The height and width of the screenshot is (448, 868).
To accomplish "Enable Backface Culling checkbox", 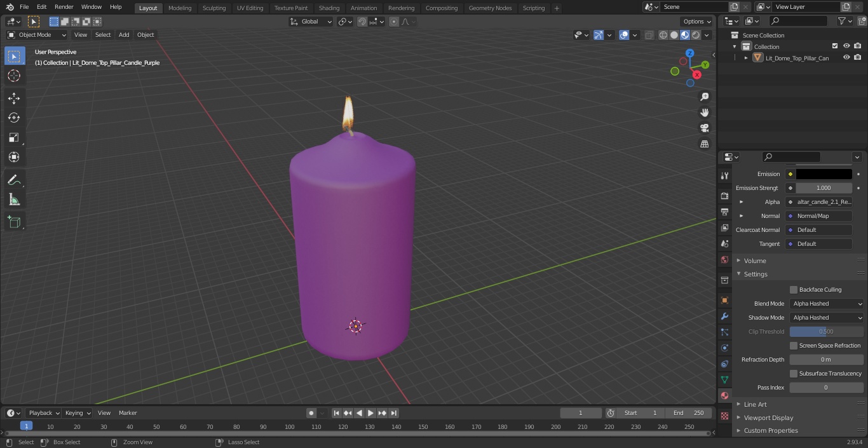I will (794, 290).
